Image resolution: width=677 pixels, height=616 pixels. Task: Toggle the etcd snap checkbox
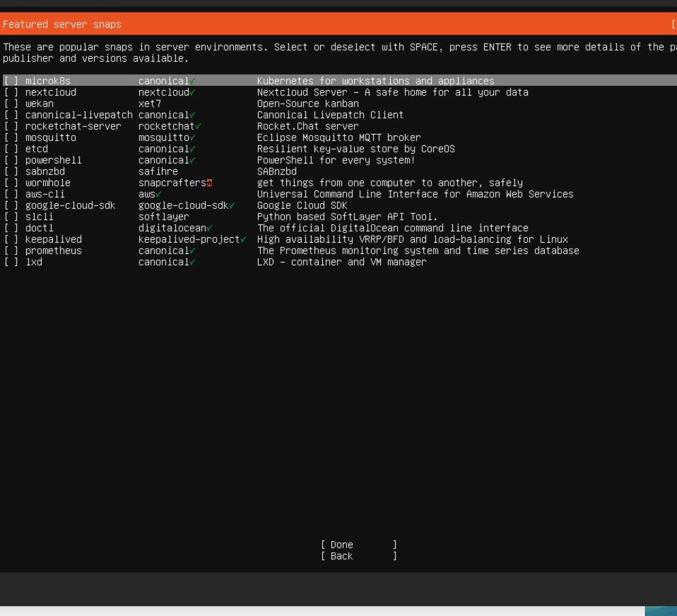[11, 149]
